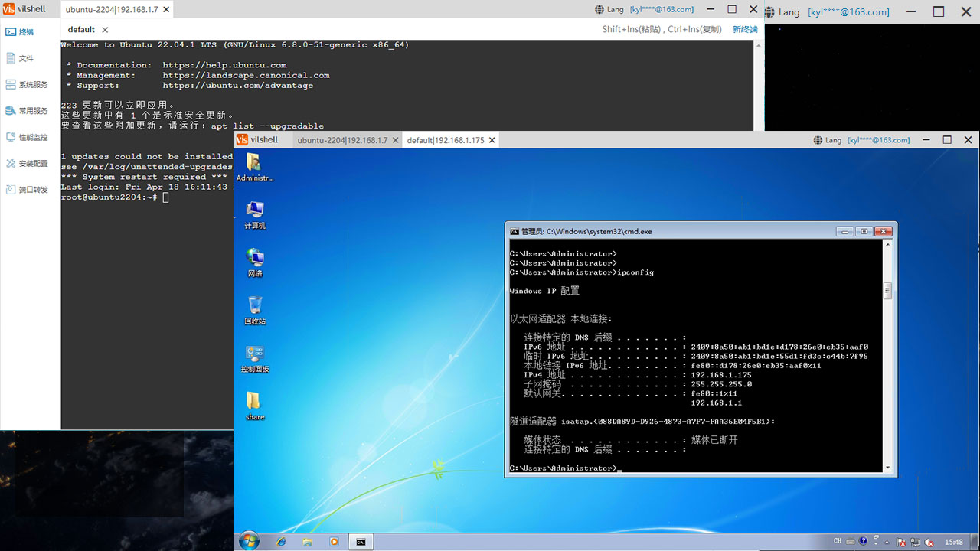Switch to ubuntu-2204|192.168.1.7 tab beside default|192.168.1.175
This screenshot has width=980, height=551.
point(342,140)
